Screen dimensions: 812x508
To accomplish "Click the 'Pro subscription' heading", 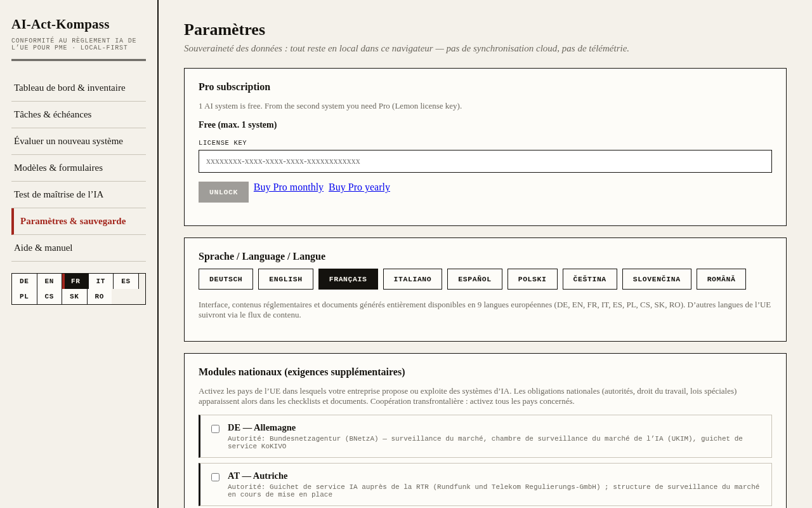I will (234, 87).
